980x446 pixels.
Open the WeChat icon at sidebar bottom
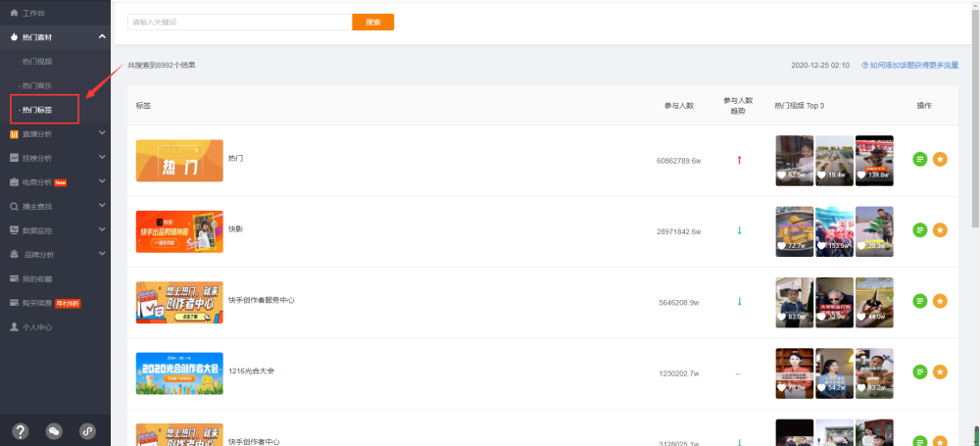54,431
